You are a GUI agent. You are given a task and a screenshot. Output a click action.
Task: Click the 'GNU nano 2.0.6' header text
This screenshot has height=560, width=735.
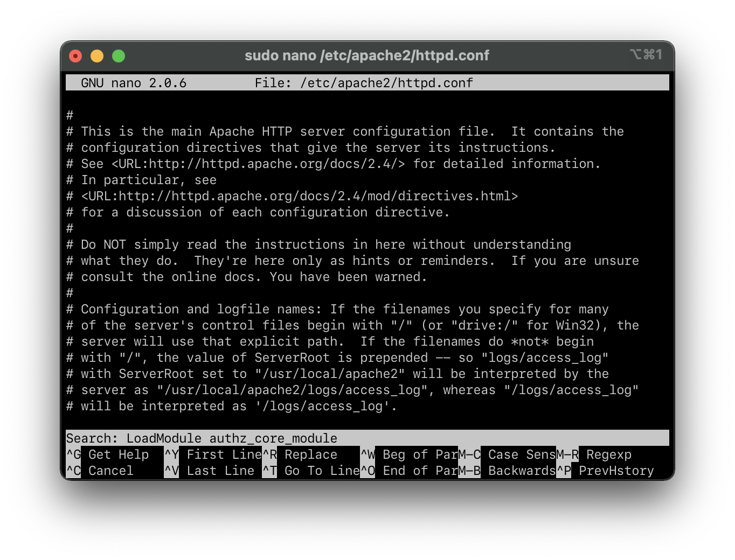(134, 83)
